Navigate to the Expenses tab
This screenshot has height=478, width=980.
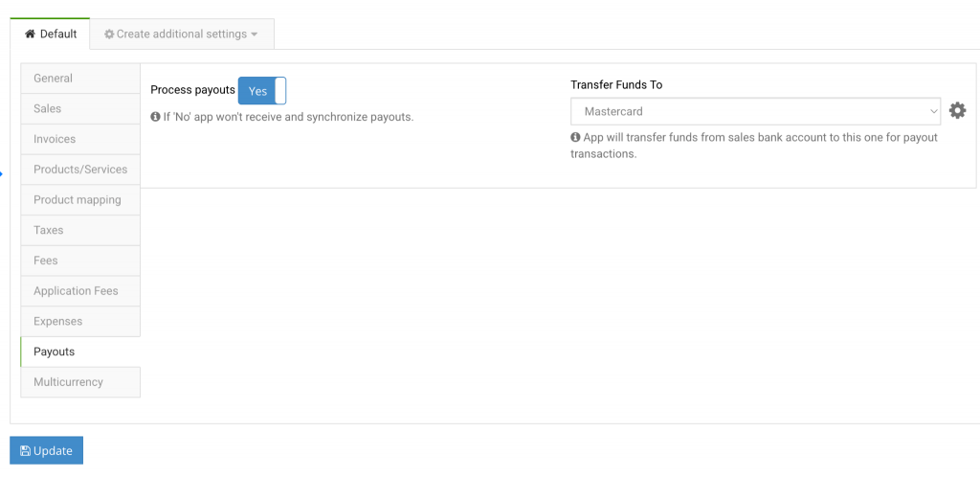[x=80, y=321]
